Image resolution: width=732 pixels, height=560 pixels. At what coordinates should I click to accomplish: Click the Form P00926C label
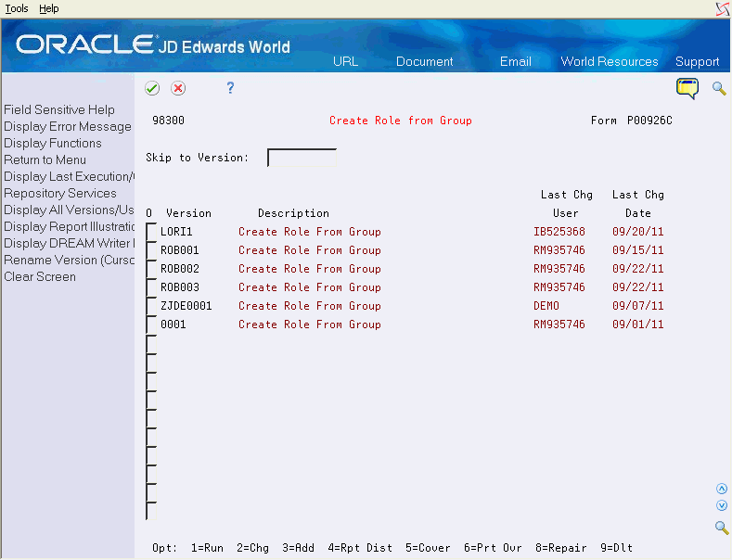631,121
